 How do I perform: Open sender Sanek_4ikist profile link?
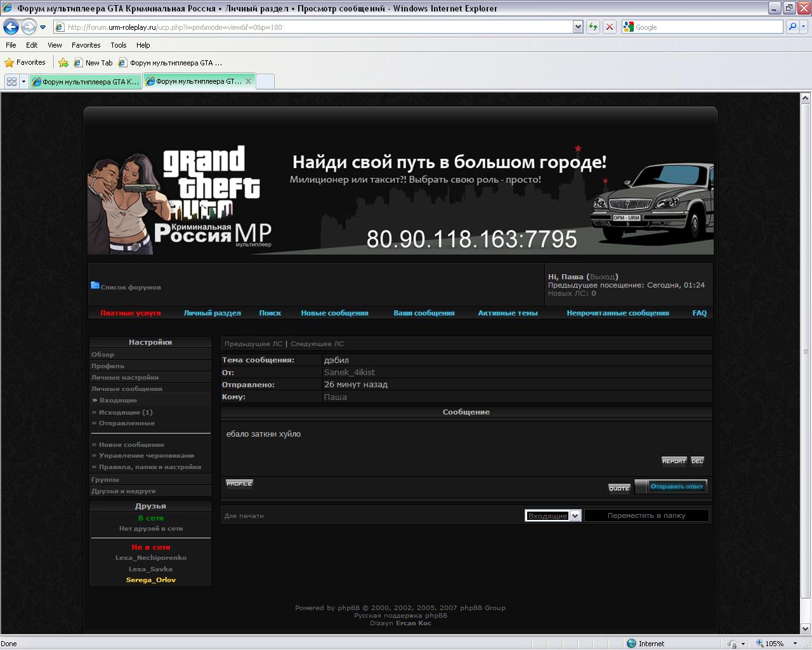click(x=350, y=373)
